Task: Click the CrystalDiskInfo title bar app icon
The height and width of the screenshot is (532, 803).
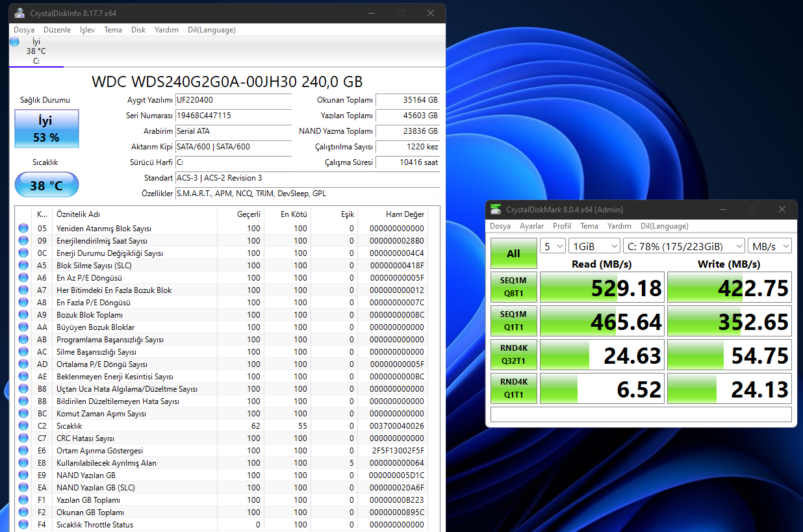Action: tap(20, 13)
